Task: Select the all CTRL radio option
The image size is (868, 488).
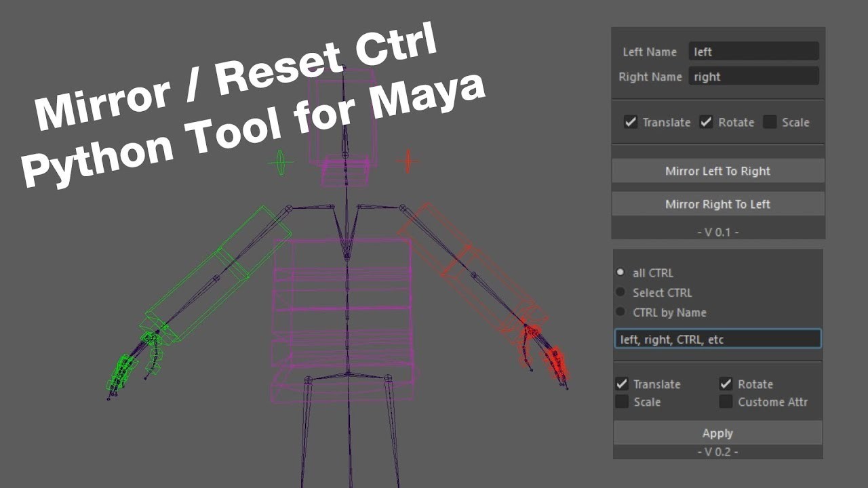Action: click(x=620, y=272)
